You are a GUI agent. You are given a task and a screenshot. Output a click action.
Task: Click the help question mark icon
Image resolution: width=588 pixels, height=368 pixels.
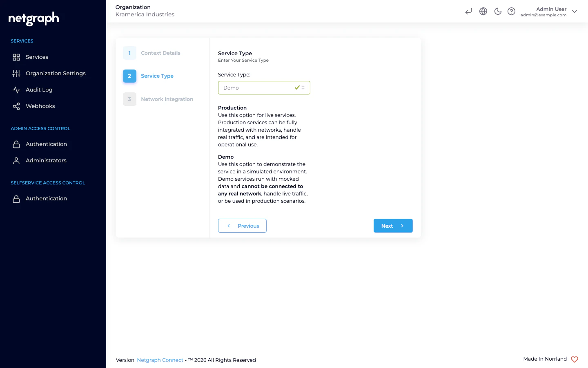click(511, 11)
